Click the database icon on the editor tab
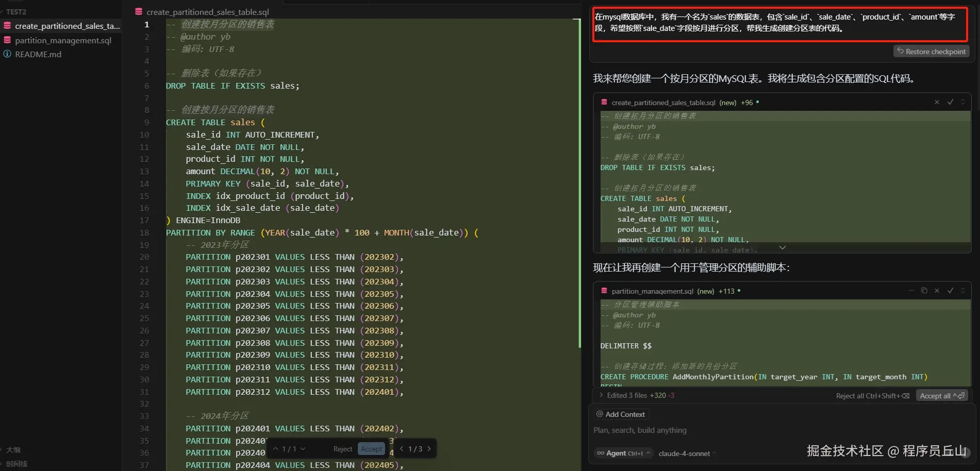Viewport: 980px width, 471px height. tap(139, 11)
